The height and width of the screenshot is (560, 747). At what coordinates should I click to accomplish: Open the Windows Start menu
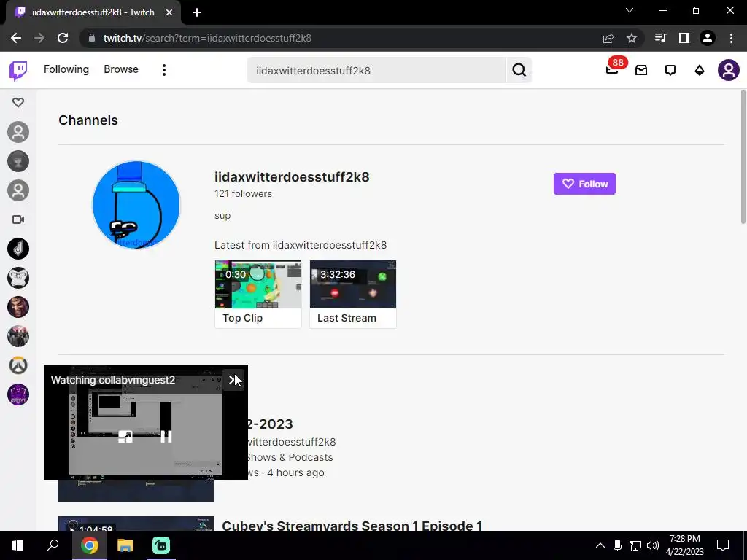click(18, 545)
